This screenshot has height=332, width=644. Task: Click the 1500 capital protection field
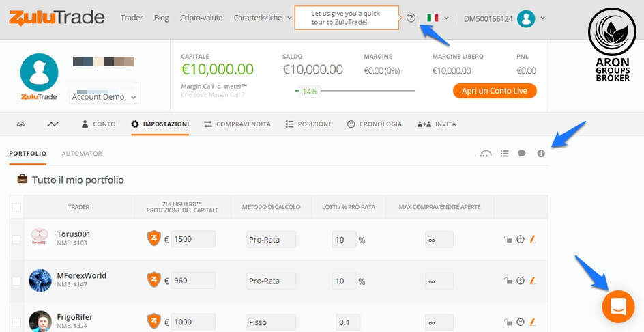tap(192, 239)
